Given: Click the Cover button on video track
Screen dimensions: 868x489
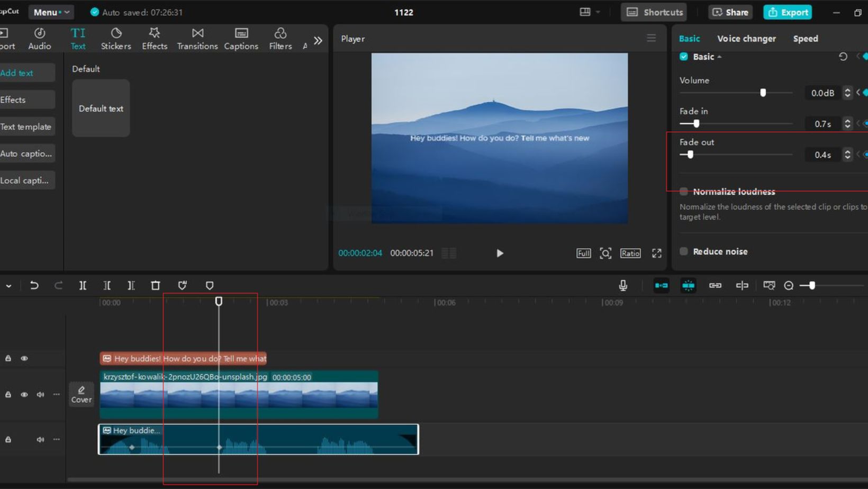Looking at the screenshot, I should click(x=81, y=394).
